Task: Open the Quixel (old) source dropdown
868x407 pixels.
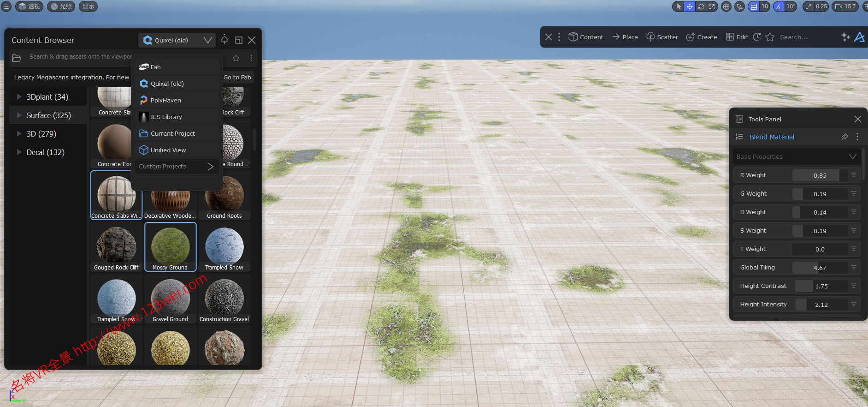Action: click(x=177, y=40)
